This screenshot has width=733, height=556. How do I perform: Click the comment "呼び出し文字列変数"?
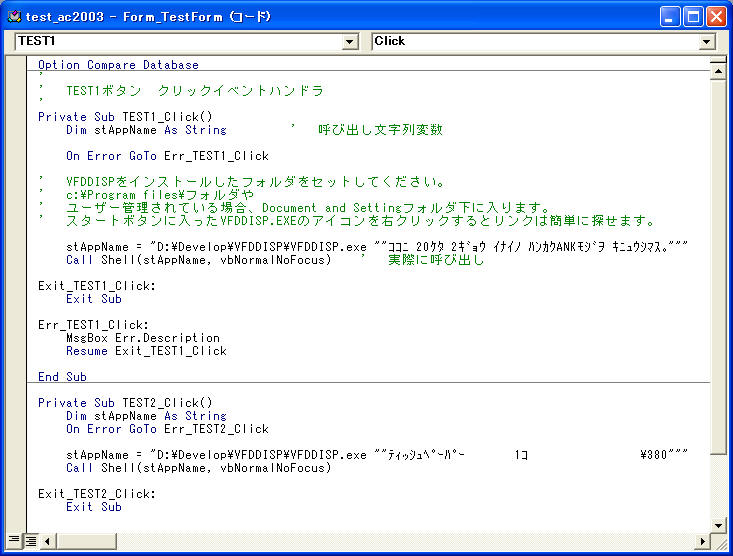point(381,130)
